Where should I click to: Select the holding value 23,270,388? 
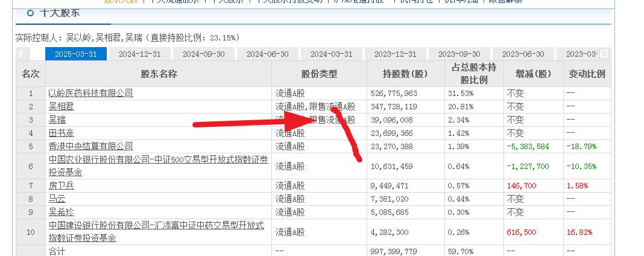pos(391,146)
